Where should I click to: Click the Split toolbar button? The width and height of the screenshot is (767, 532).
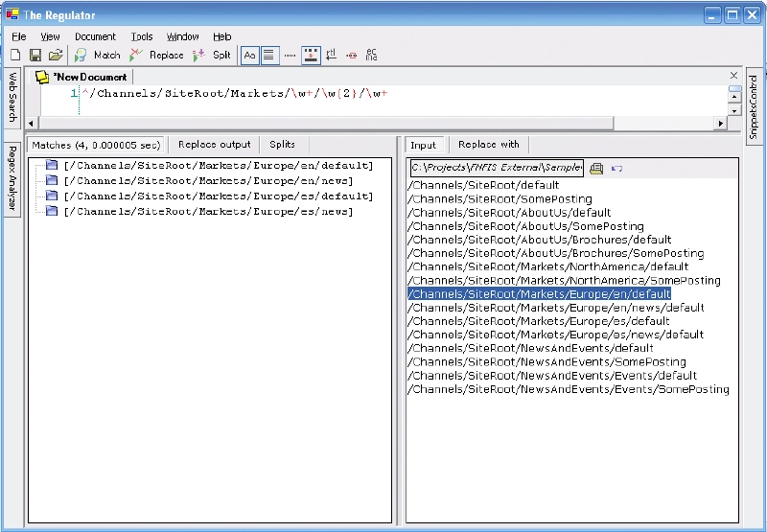click(212, 56)
